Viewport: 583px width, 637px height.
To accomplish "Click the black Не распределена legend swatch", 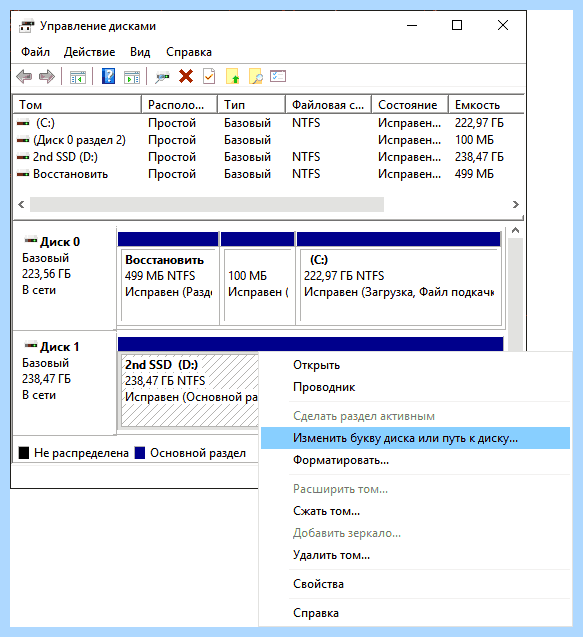I will pyautogui.click(x=24, y=453).
